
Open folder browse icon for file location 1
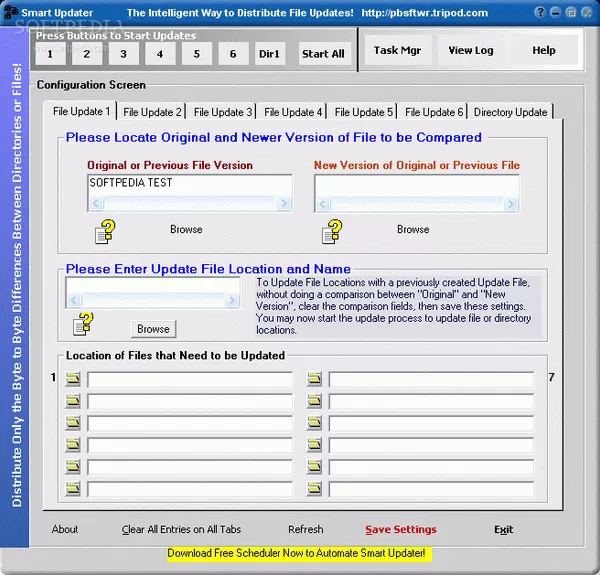tap(73, 379)
